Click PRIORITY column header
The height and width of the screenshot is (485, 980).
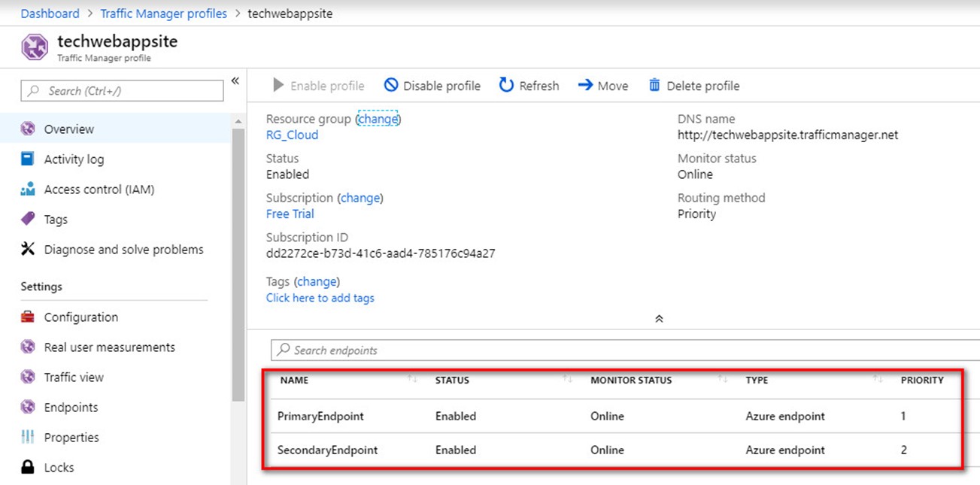[922, 380]
